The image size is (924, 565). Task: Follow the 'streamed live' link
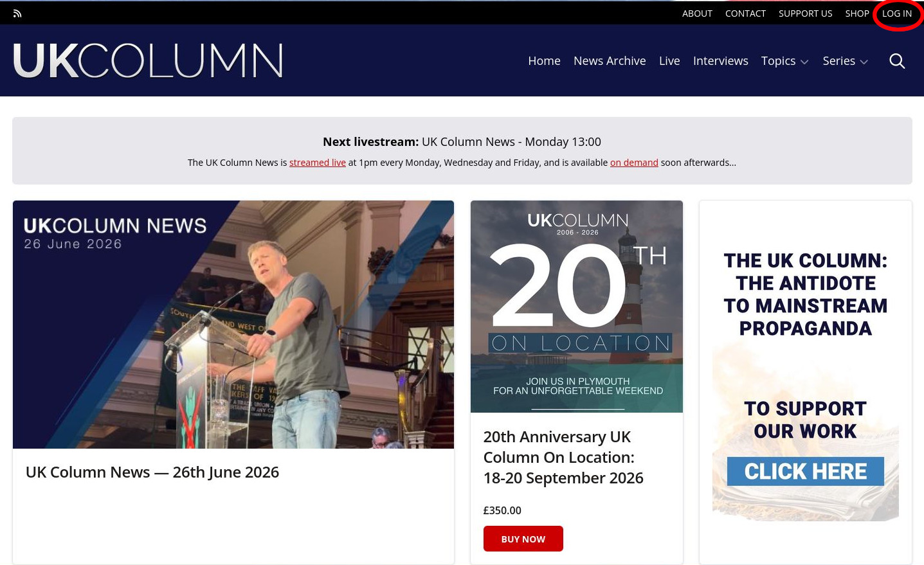pyautogui.click(x=318, y=163)
